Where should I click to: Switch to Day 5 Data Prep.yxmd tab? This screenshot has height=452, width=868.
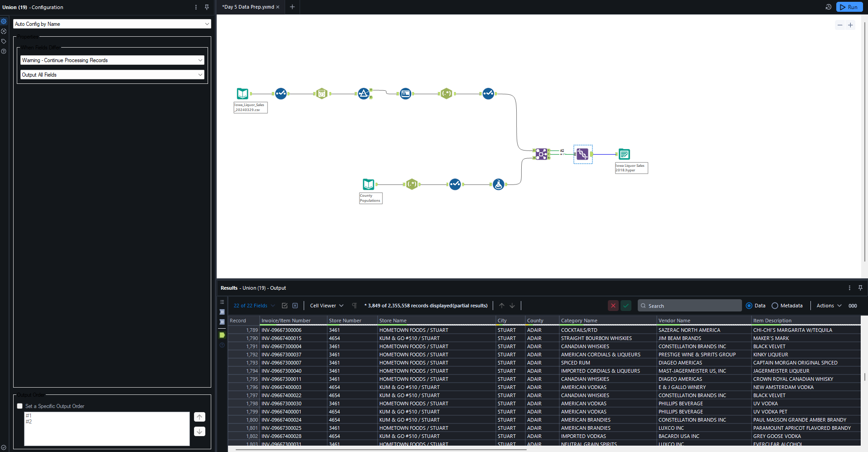coord(248,7)
